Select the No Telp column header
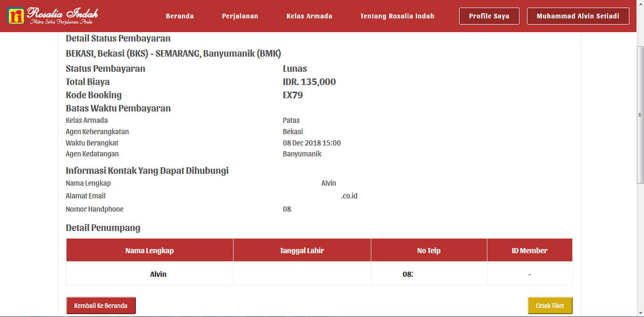This screenshot has width=644, height=317. [429, 250]
